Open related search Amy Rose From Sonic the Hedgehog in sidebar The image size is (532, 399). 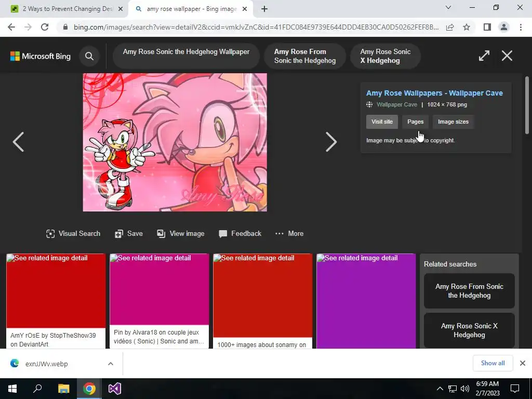point(469,291)
